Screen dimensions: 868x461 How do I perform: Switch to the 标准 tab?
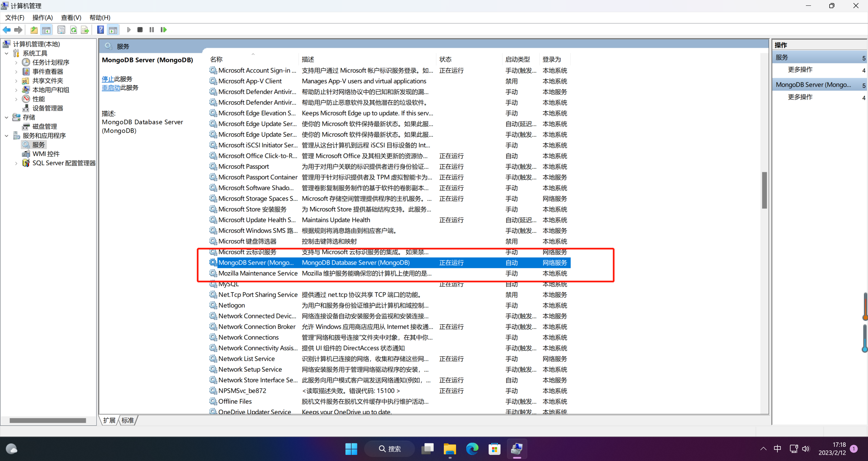(128, 420)
